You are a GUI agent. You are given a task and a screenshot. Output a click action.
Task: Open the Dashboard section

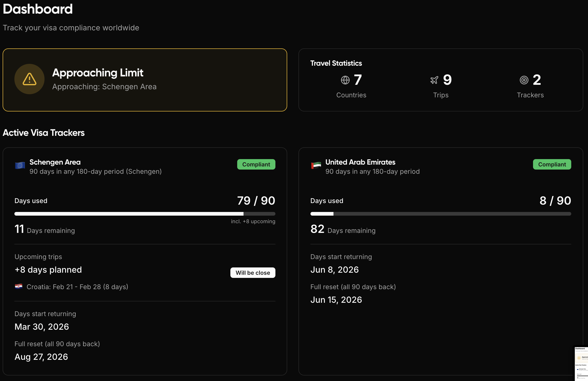(x=38, y=9)
